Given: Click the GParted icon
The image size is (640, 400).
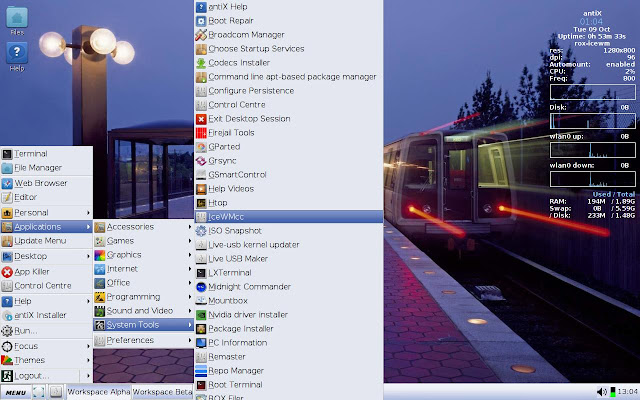Looking at the screenshot, I should [201, 147].
